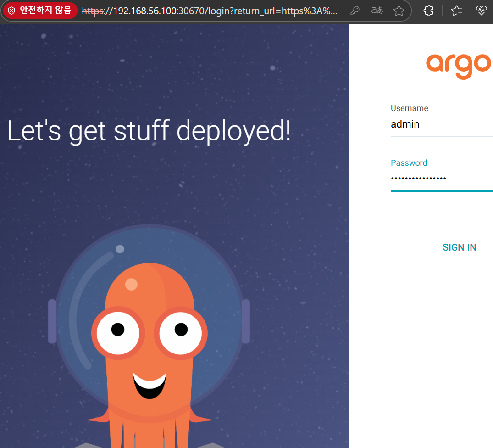Click the '안전하지 않음' not secure badge
The height and width of the screenshot is (448, 493).
click(x=45, y=11)
